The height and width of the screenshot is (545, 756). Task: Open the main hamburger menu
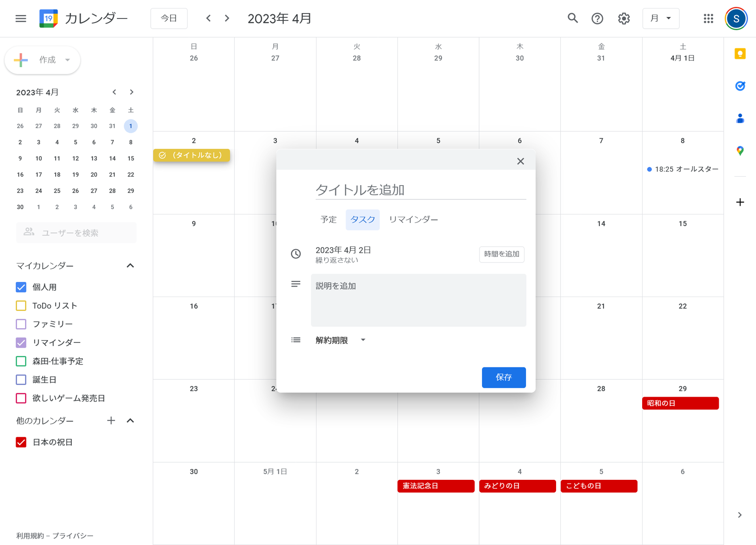point(20,18)
